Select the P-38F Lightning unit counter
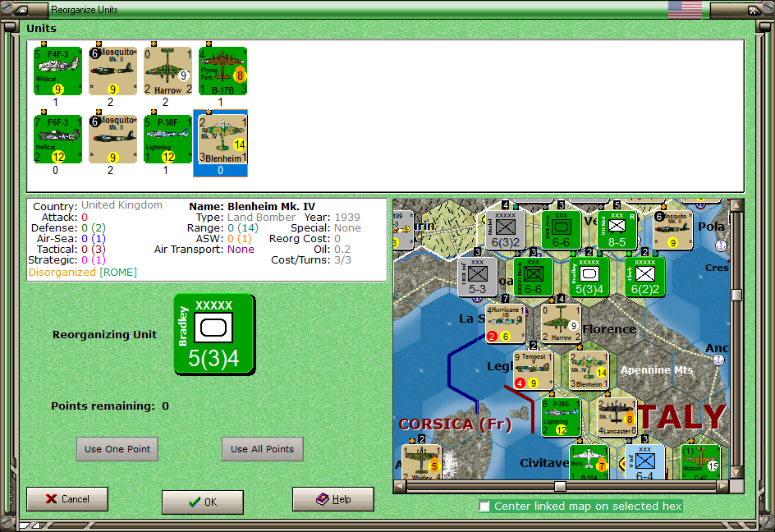This screenshot has height=532, width=775. pos(167,139)
